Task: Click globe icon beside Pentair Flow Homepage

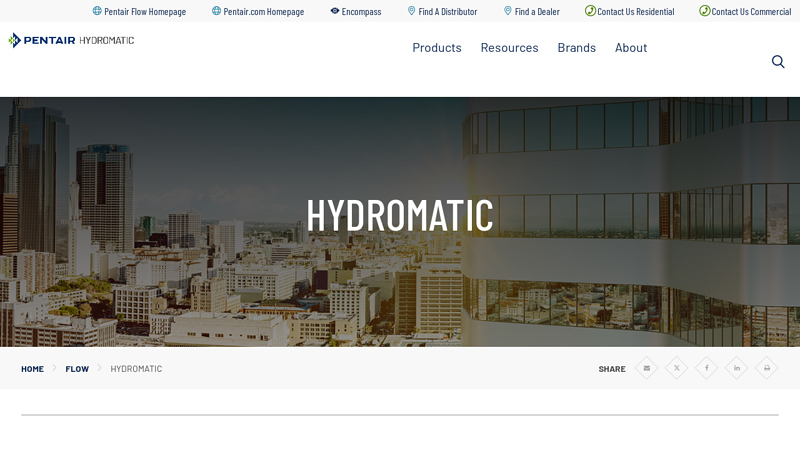Action: (97, 11)
